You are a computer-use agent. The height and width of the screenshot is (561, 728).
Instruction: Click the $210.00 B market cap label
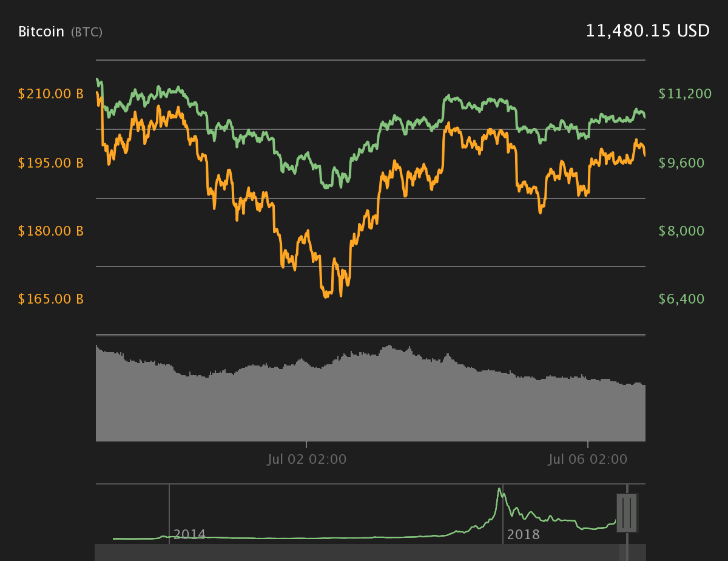point(51,94)
